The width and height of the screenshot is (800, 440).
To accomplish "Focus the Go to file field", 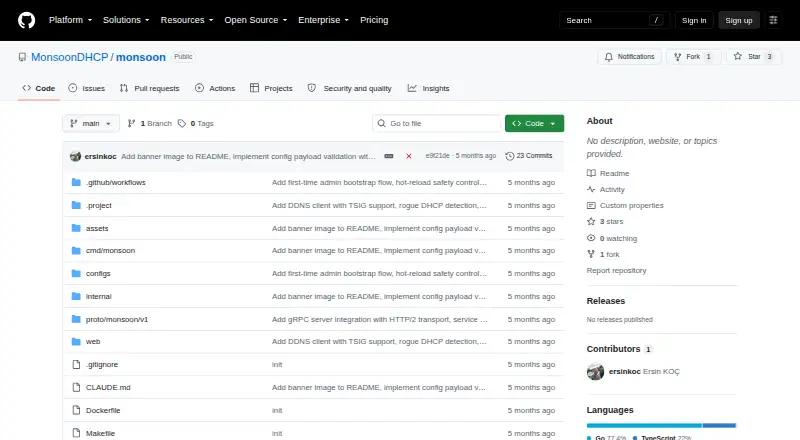I will 437,124.
